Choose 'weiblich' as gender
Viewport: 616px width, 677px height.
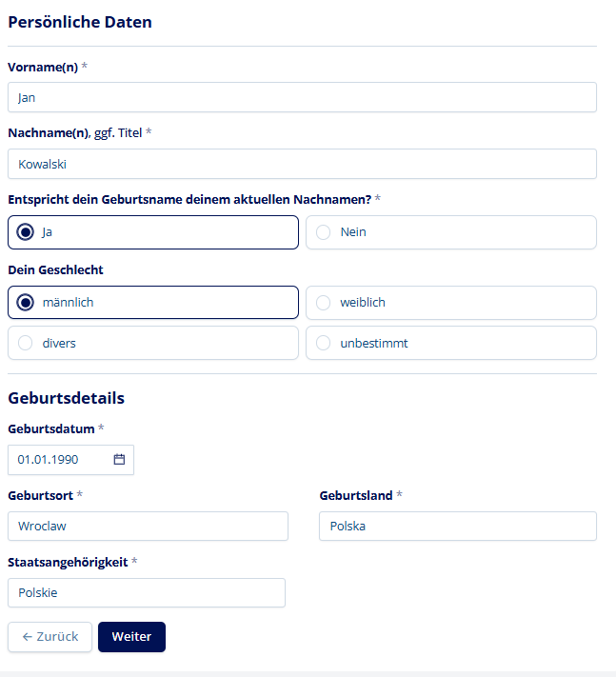click(x=324, y=303)
